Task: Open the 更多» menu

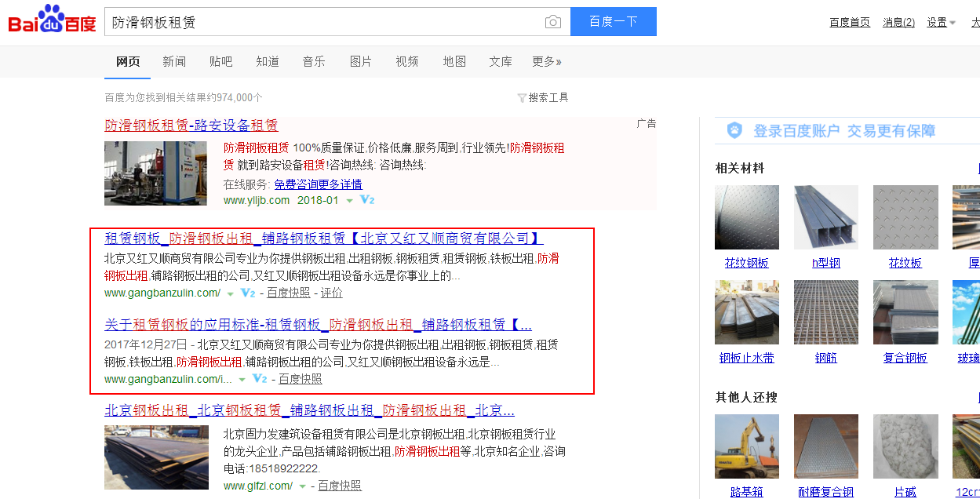Action: pyautogui.click(x=546, y=61)
